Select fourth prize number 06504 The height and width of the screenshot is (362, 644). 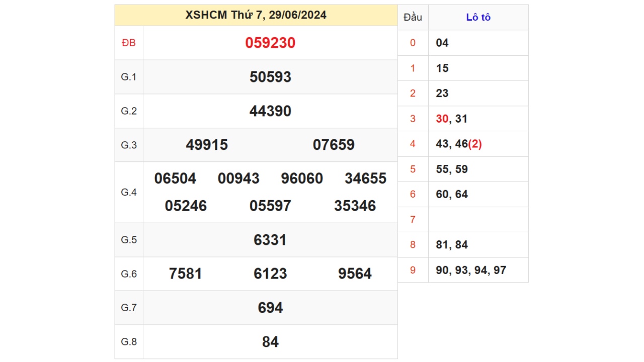coord(175,178)
